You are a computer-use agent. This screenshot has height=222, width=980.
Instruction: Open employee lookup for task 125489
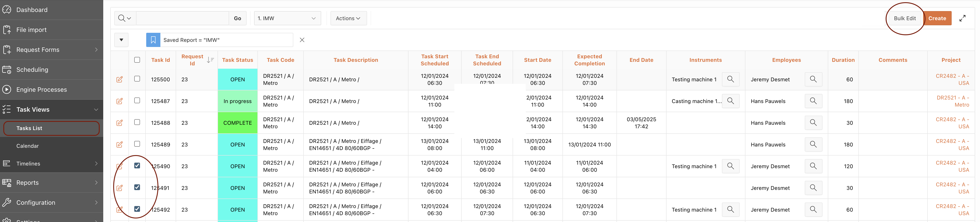813,144
